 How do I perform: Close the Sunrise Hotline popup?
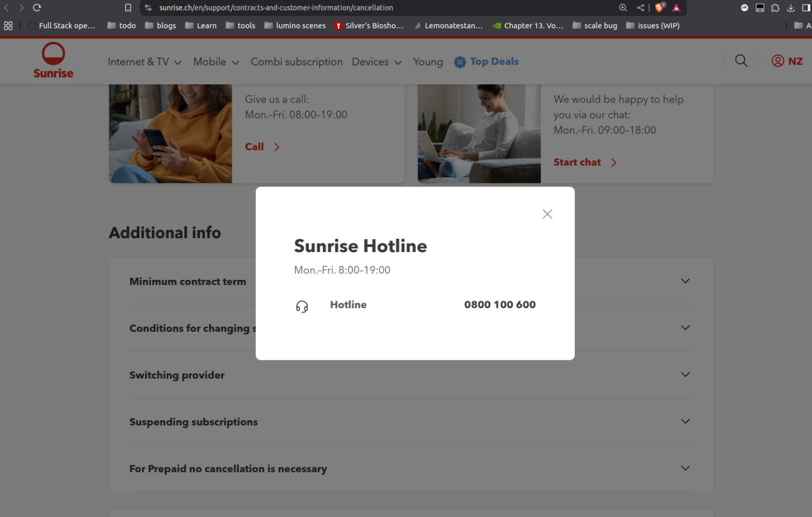(x=547, y=214)
